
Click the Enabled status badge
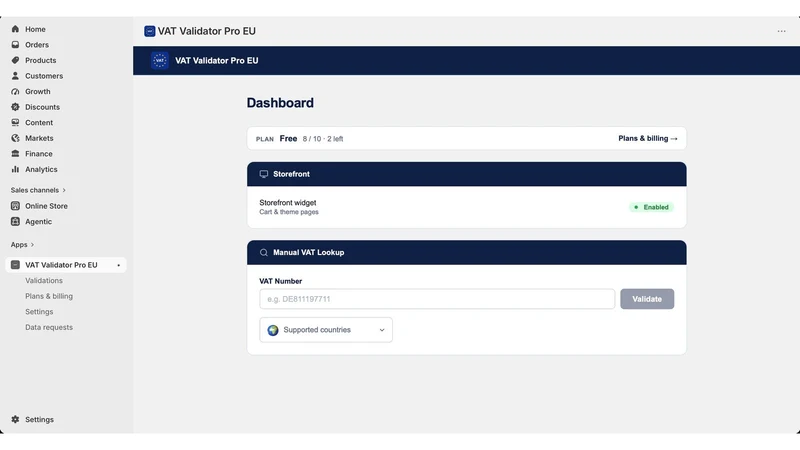coord(652,207)
